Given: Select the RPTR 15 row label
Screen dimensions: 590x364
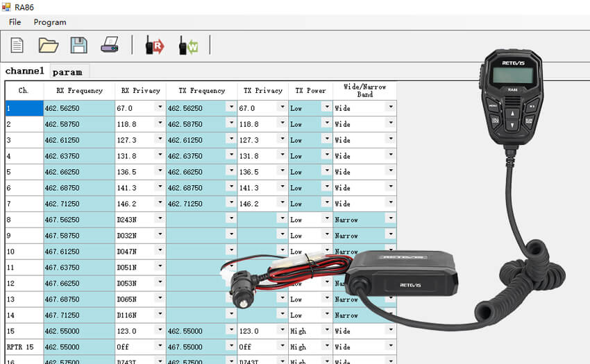Looking at the screenshot, I should [x=24, y=347].
